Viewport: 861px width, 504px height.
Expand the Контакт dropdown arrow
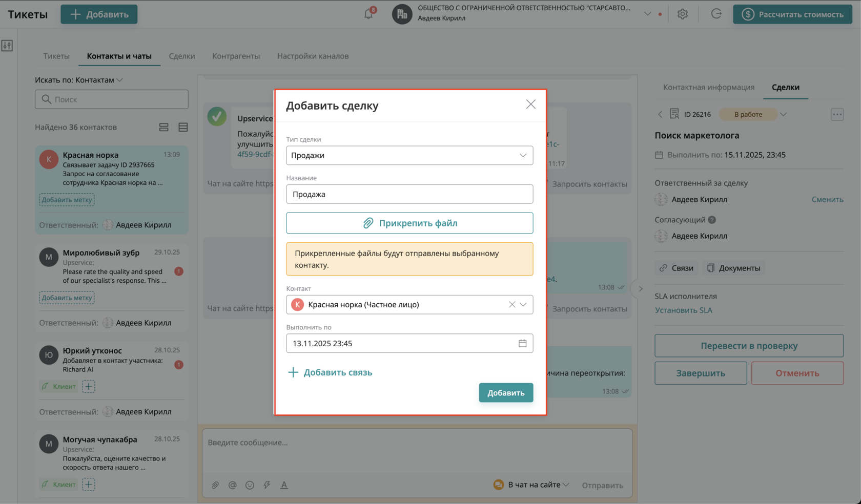tap(523, 304)
